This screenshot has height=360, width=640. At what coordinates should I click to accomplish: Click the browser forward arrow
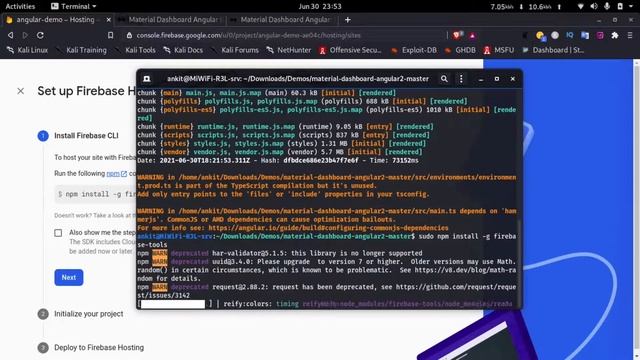click(25, 36)
